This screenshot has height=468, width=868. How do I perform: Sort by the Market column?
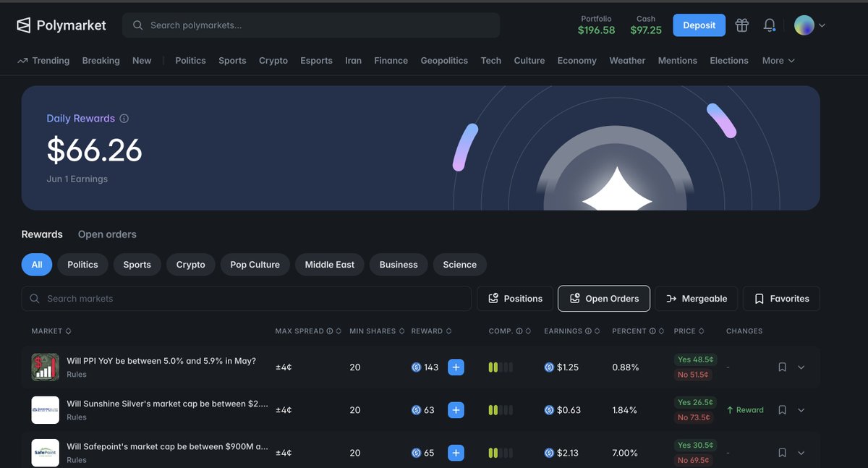tap(51, 331)
